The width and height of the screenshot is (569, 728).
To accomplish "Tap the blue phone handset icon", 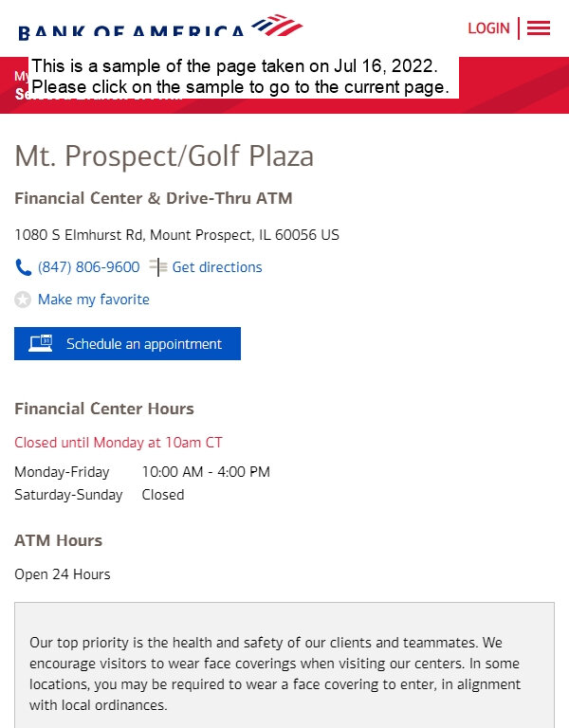I will [x=23, y=267].
